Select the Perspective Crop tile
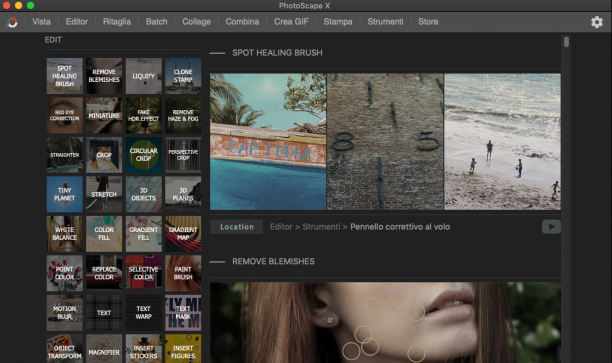This screenshot has width=612, height=363. (x=183, y=155)
